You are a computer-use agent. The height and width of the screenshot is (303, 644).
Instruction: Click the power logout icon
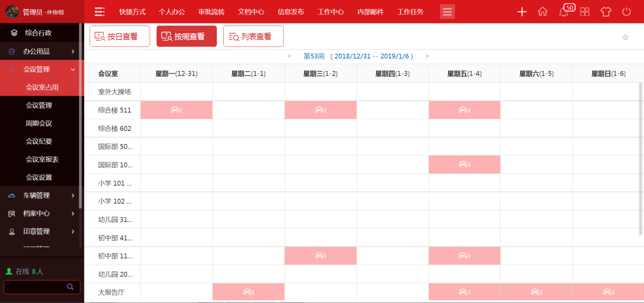[627, 12]
